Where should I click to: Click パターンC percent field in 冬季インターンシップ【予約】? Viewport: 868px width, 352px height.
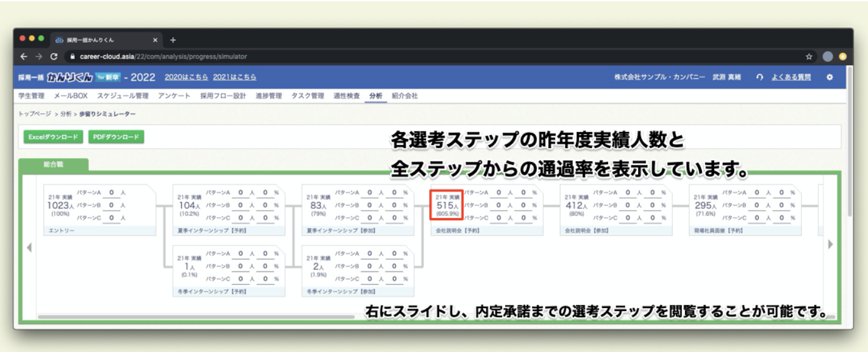pyautogui.click(x=265, y=279)
